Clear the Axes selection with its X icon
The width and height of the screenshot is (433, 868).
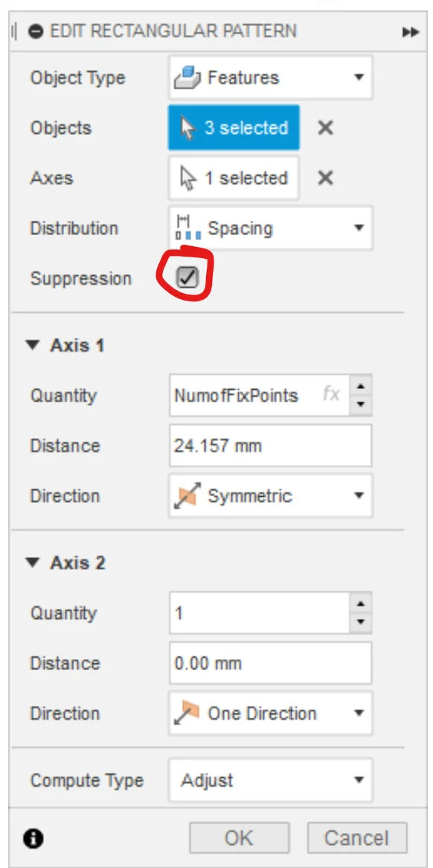pos(326,178)
